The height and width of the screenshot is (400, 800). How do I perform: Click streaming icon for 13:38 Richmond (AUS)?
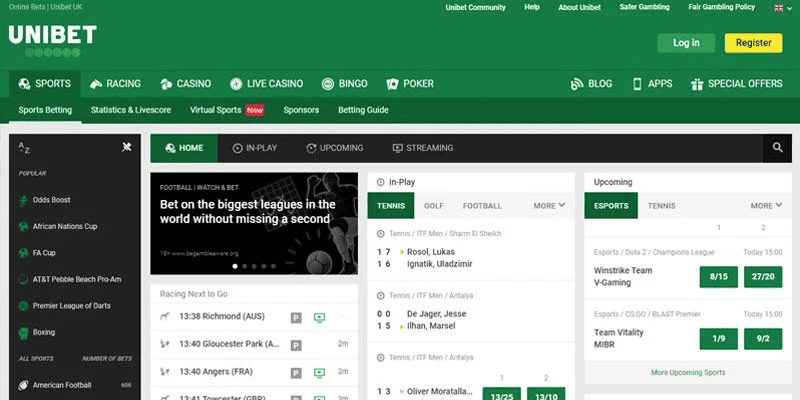(319, 318)
